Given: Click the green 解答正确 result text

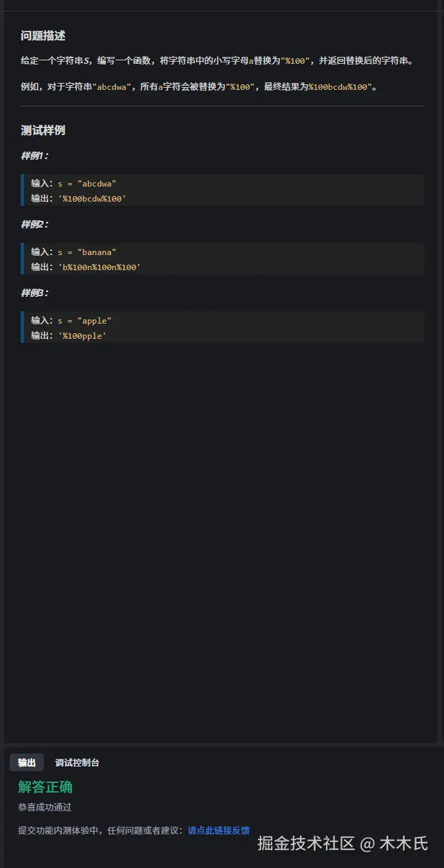Looking at the screenshot, I should [x=45, y=786].
